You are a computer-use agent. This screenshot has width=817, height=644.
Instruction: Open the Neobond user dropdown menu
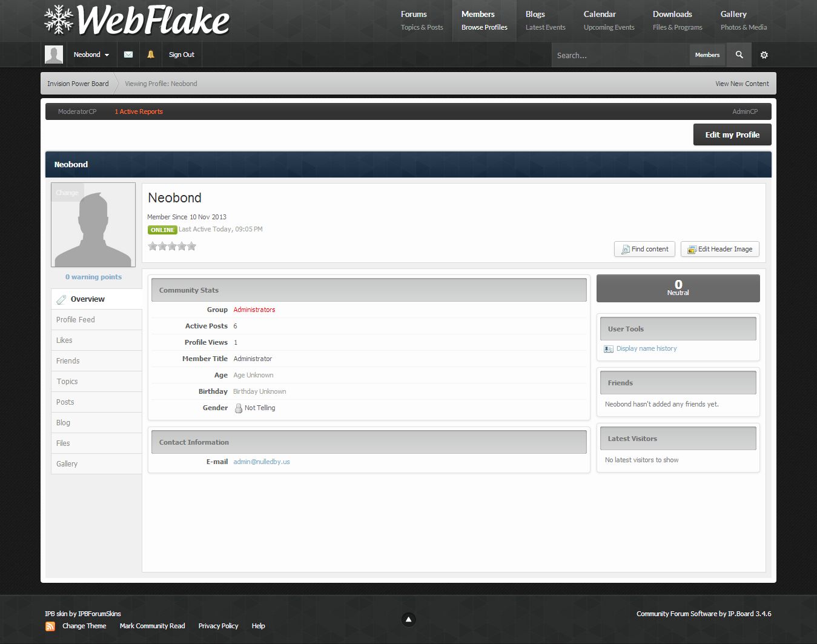pyautogui.click(x=91, y=55)
